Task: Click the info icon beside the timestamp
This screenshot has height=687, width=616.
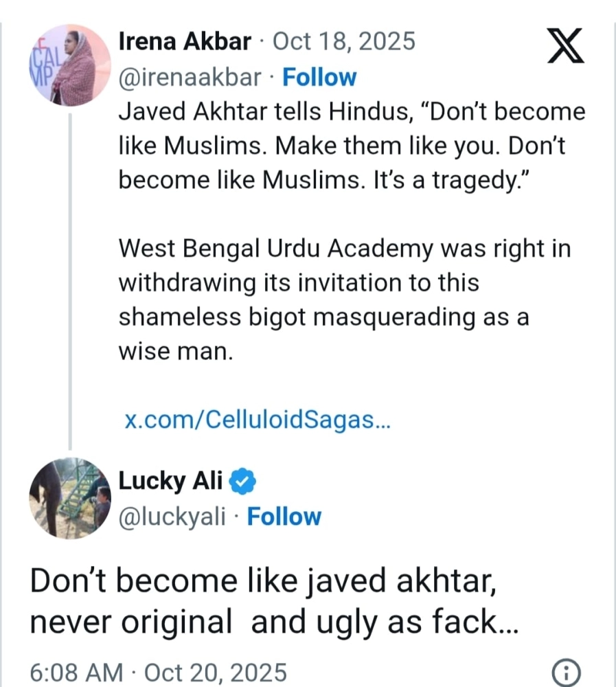Action: [x=566, y=671]
